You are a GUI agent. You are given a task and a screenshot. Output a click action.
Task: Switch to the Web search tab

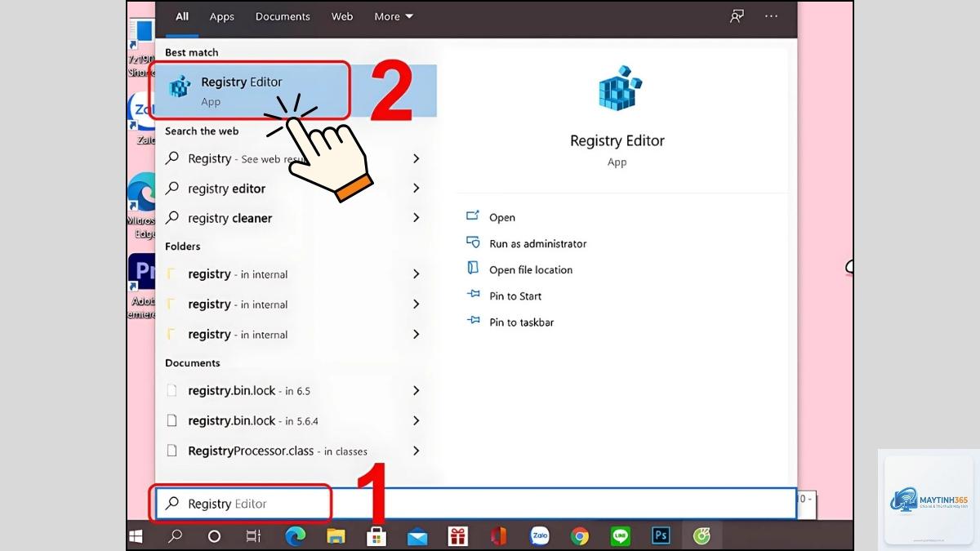point(342,16)
